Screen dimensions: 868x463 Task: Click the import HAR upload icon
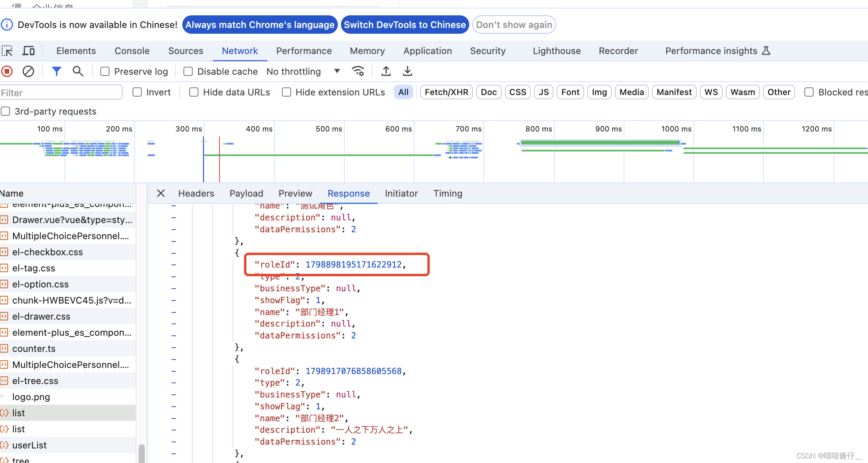386,71
